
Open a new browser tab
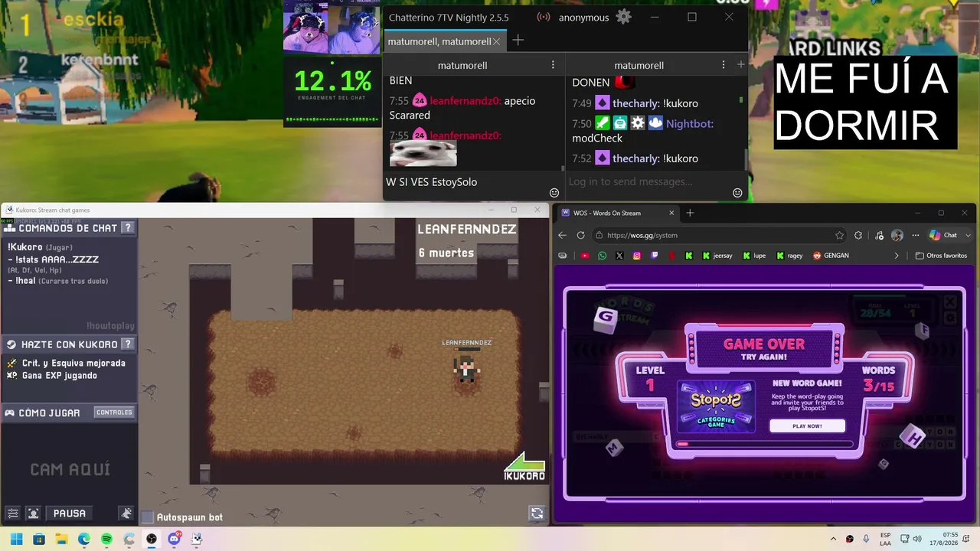tap(690, 213)
